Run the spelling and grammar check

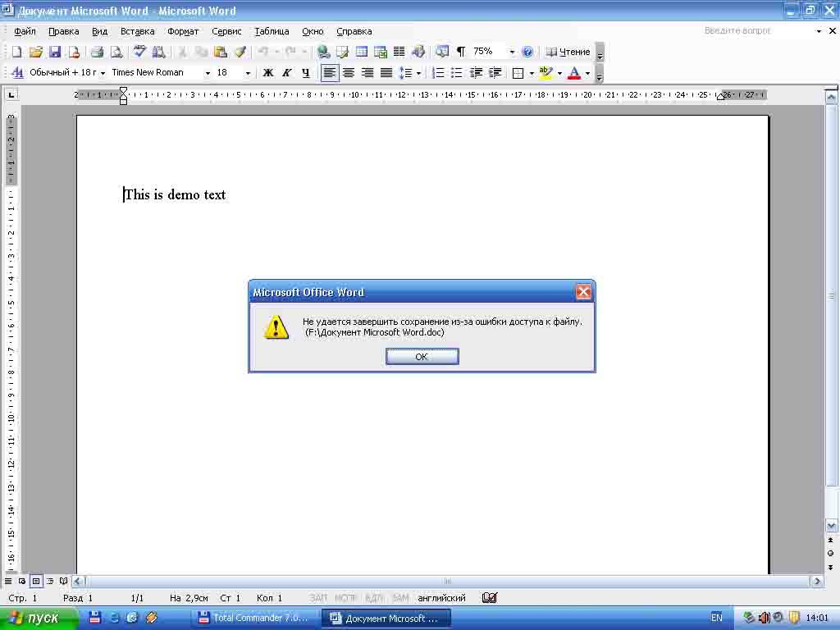pos(139,52)
